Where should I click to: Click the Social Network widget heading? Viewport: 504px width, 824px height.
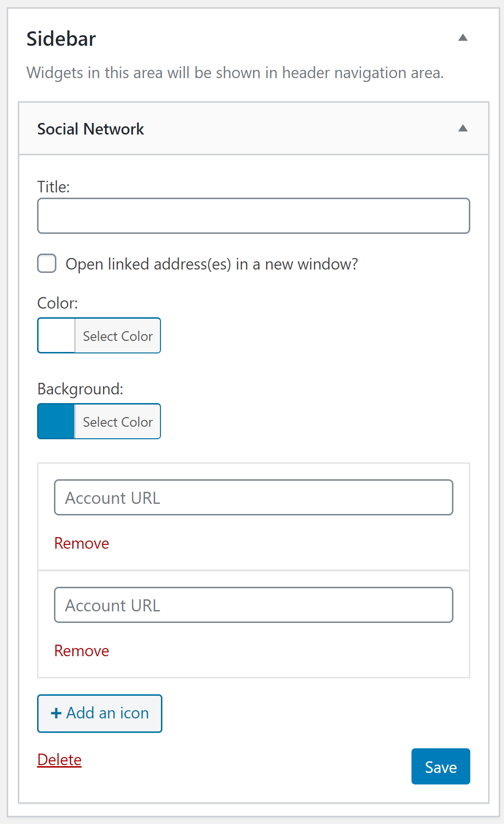[91, 129]
